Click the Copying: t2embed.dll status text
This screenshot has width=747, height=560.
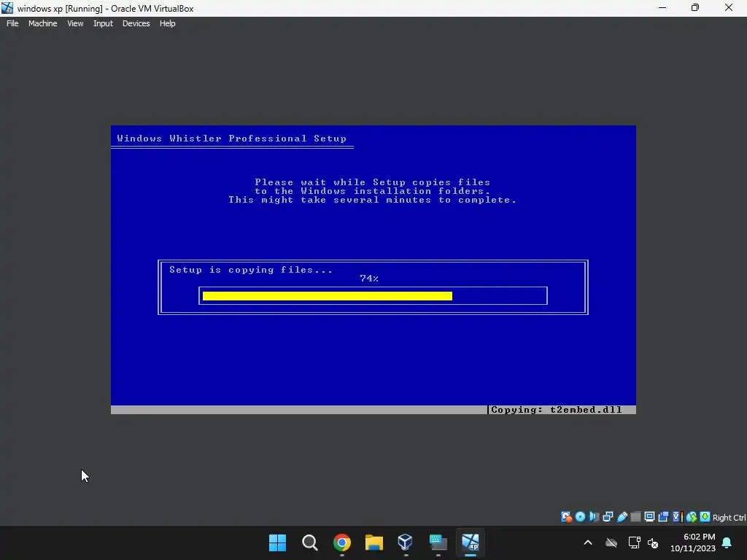557,410
